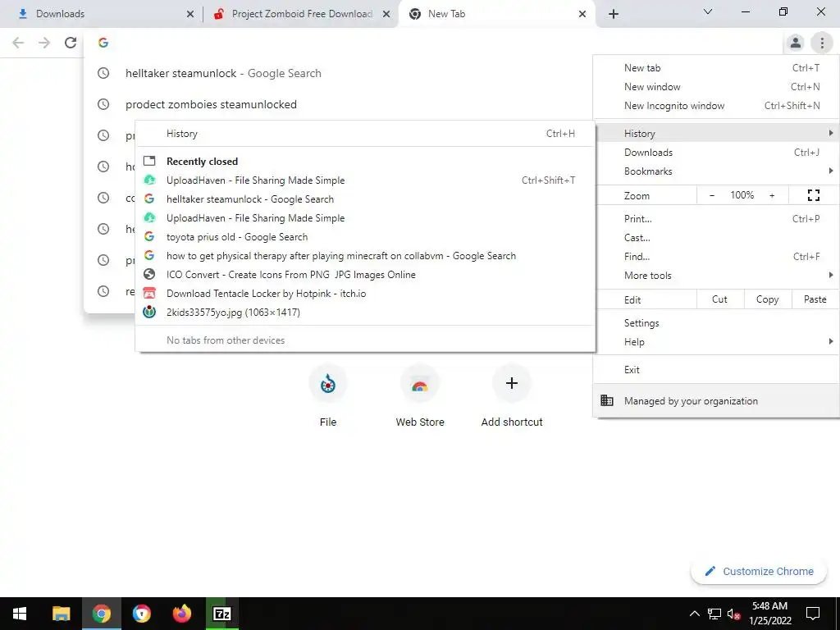Choose Print from the menu

(x=716, y=218)
